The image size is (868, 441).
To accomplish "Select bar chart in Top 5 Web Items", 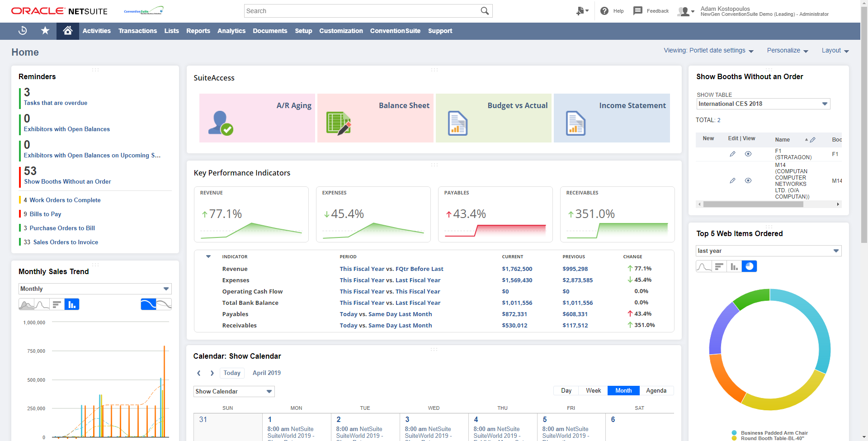I will [719, 266].
